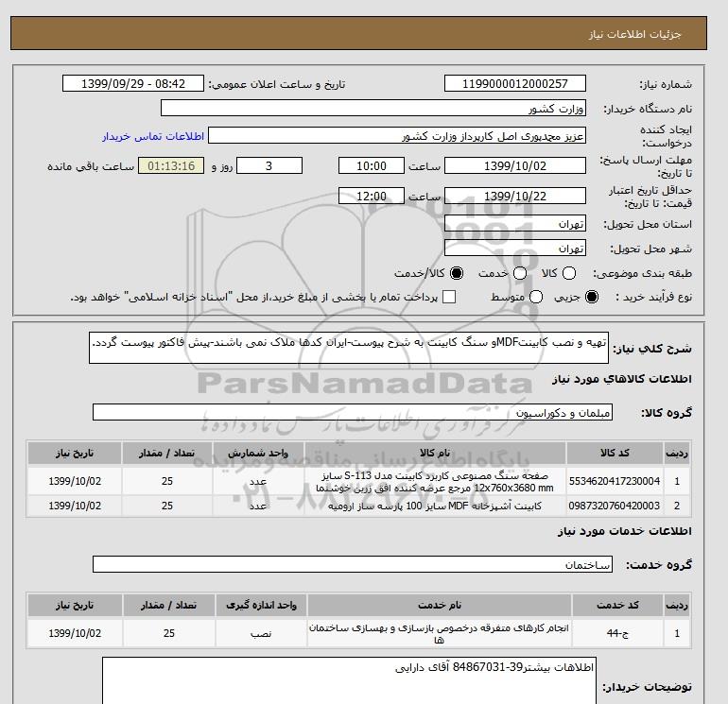This screenshot has width=728, height=704.
Task: Select the متوسط purchase type radio
Action: (536, 297)
